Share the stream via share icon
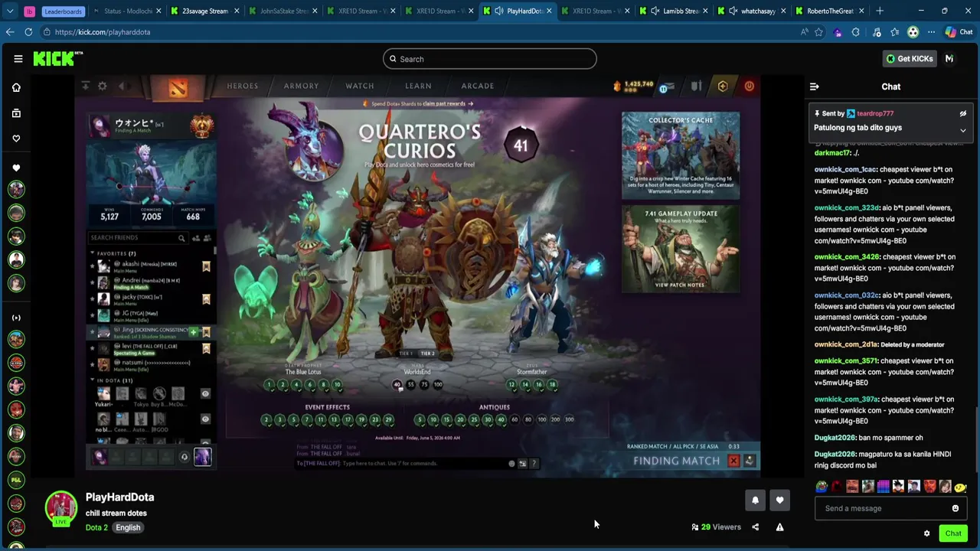980x551 pixels. coord(756,527)
